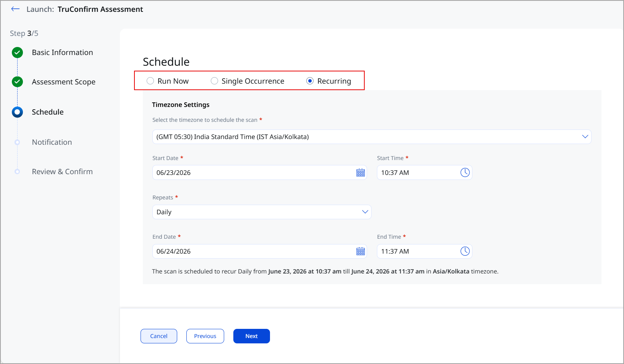624x364 pixels.
Task: Click the back arrow next to Launch
Action: 15,9
